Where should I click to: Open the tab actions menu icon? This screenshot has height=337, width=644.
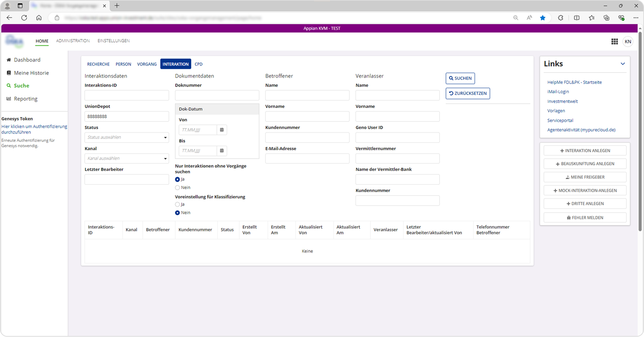pos(20,6)
